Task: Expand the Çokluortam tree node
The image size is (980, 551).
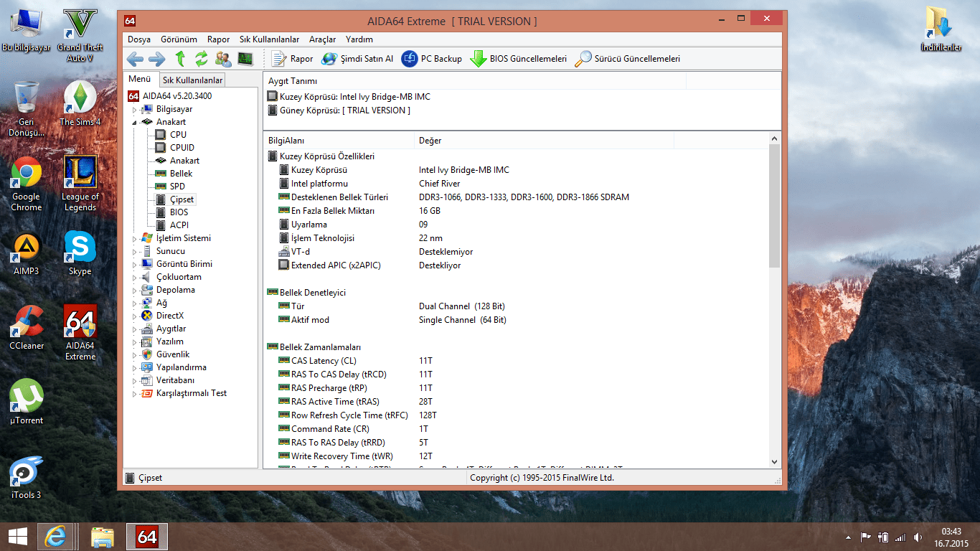Action: click(x=133, y=278)
